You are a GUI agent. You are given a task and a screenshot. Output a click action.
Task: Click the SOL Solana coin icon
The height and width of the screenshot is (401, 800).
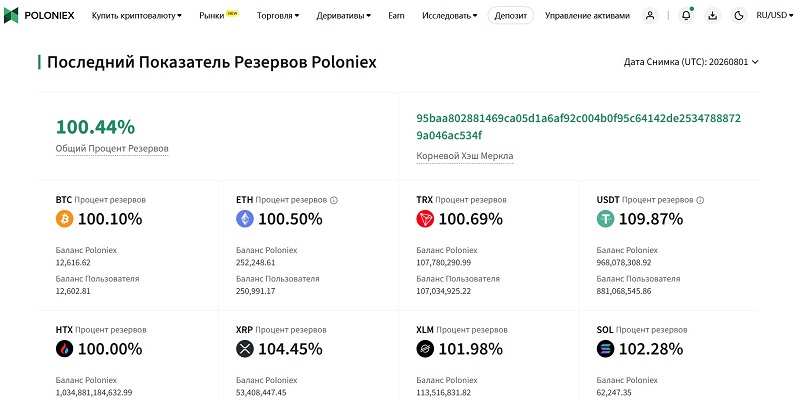click(x=606, y=349)
